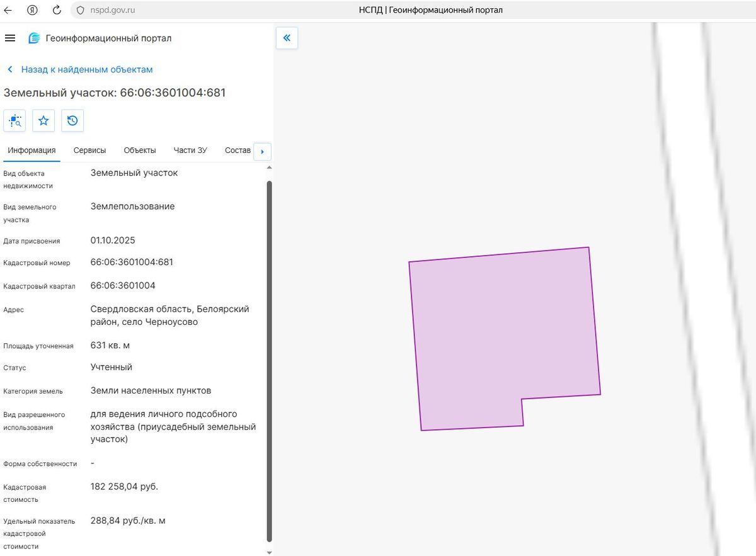
Task: Click the Кадастровый квартал value 66:06:3601004
Action: coord(123,285)
